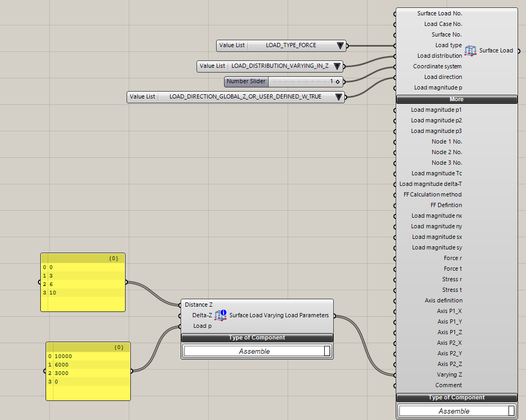Click the Load magnitude delta-T input
This screenshot has width=526, height=420.
[x=431, y=184]
